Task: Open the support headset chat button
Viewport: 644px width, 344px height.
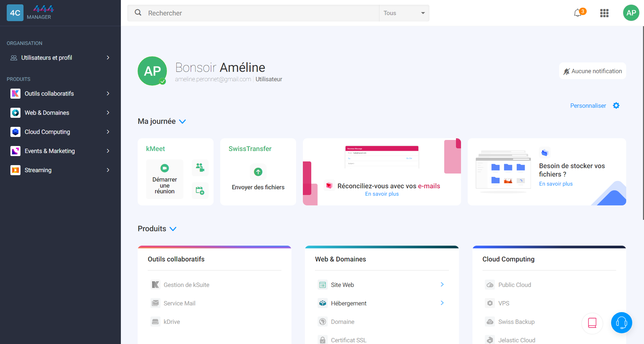Action: (x=622, y=323)
